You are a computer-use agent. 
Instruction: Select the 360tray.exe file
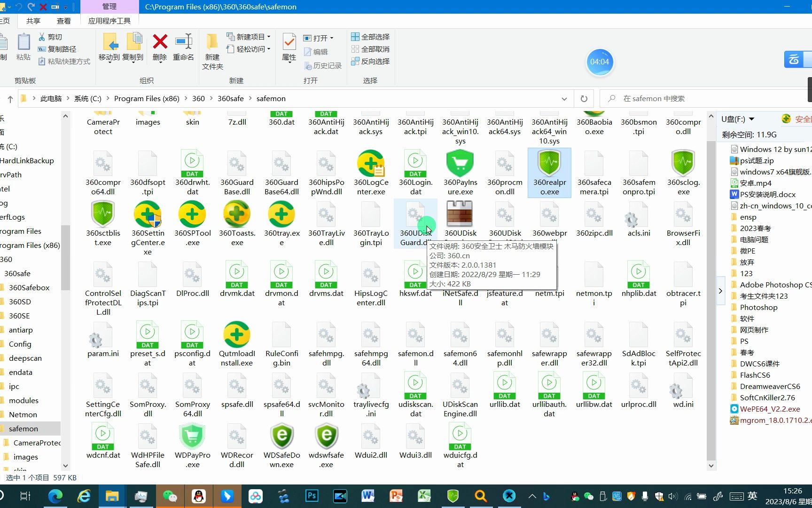(x=281, y=224)
